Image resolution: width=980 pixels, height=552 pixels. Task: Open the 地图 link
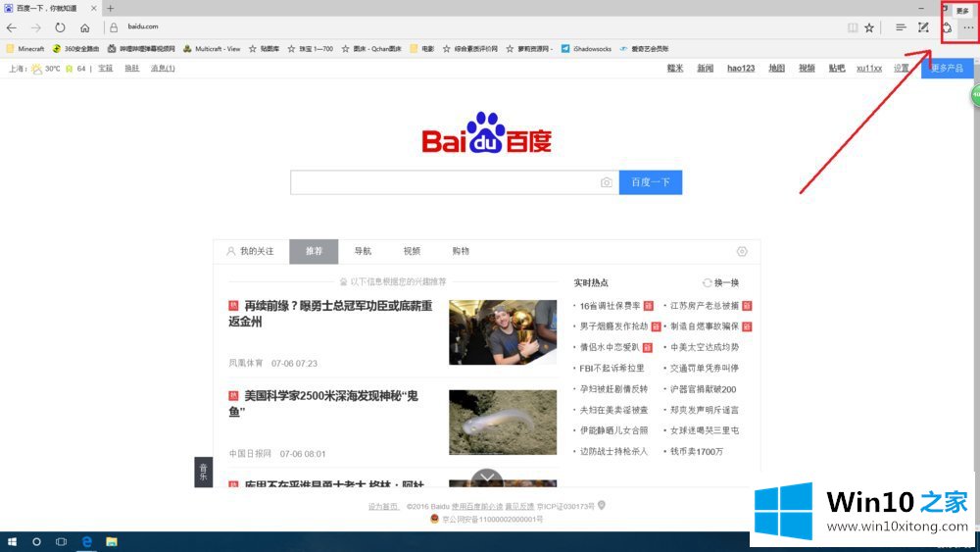776,68
